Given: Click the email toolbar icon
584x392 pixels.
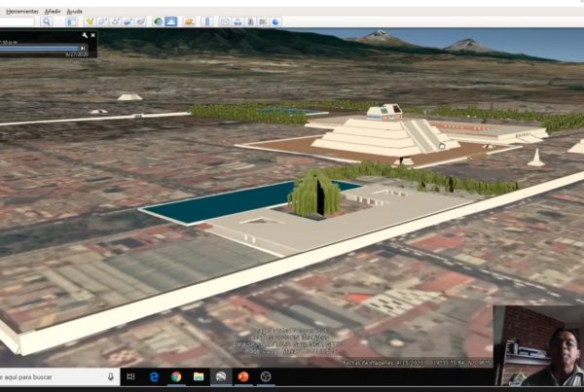Looking at the screenshot, I should (225, 20).
